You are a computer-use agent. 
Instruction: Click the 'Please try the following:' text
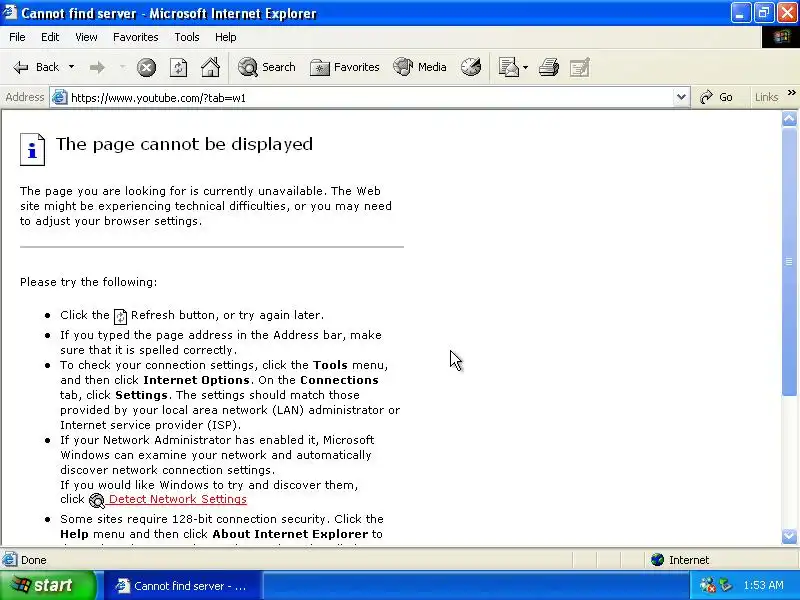point(89,282)
